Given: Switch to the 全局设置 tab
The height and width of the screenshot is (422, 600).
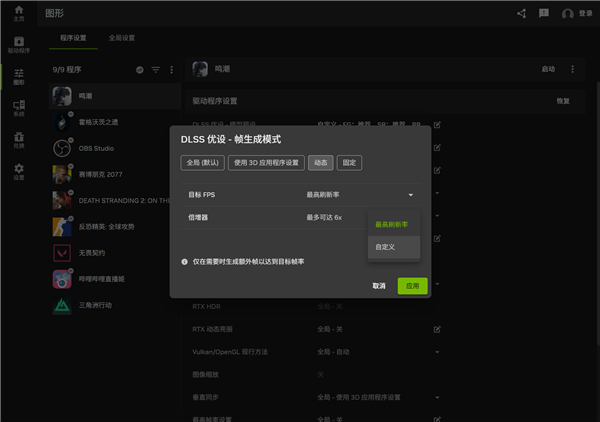Looking at the screenshot, I should tap(125, 37).
